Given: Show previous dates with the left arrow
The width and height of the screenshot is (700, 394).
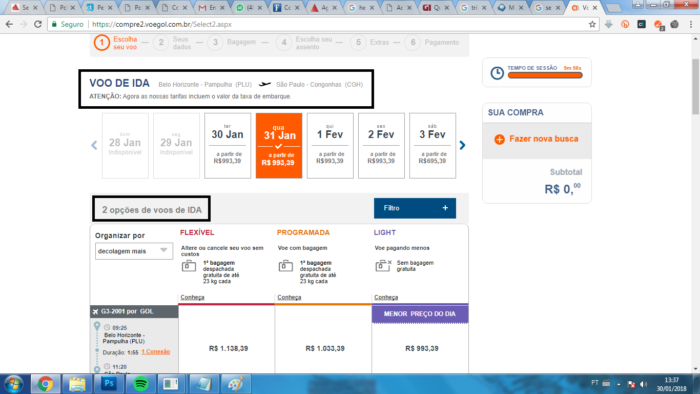Looking at the screenshot, I should 94,145.
